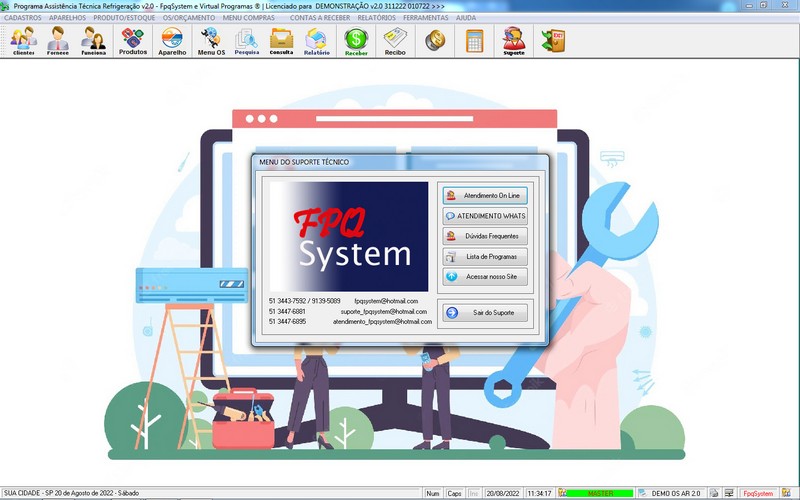This screenshot has height=500, width=800.
Task: Click the network computer status bar icon
Action: 730,493
